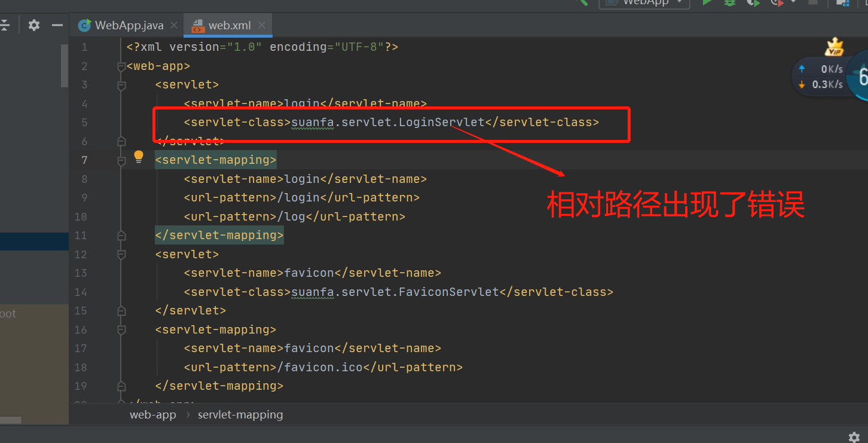Click servlet-name login on line 8
This screenshot has height=443, width=868.
pyautogui.click(x=305, y=179)
